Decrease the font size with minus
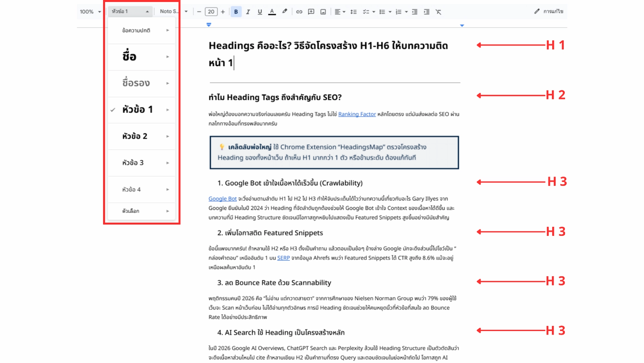The width and height of the screenshot is (644, 363). [199, 12]
